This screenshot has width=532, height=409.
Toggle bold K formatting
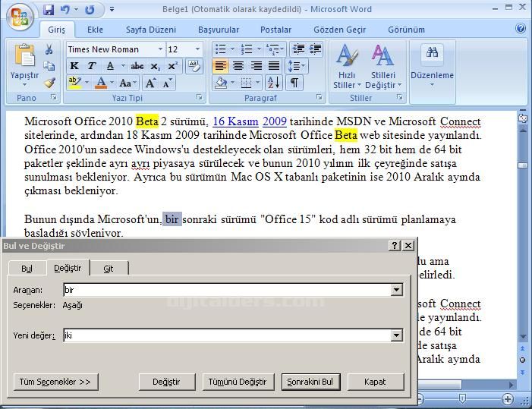pos(74,66)
